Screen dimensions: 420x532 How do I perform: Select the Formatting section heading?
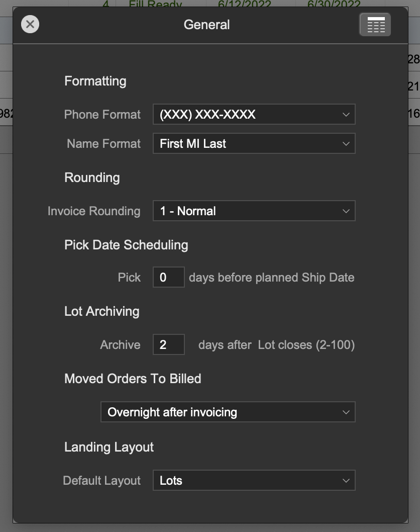pos(95,81)
